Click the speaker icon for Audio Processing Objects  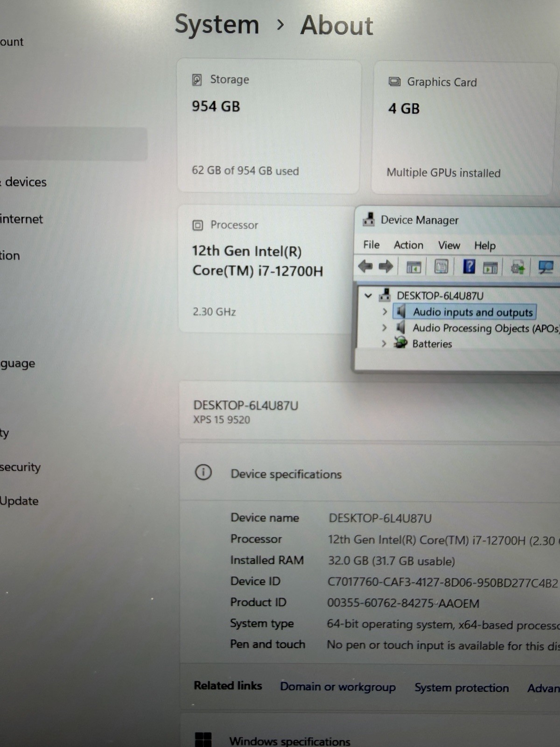(x=400, y=327)
